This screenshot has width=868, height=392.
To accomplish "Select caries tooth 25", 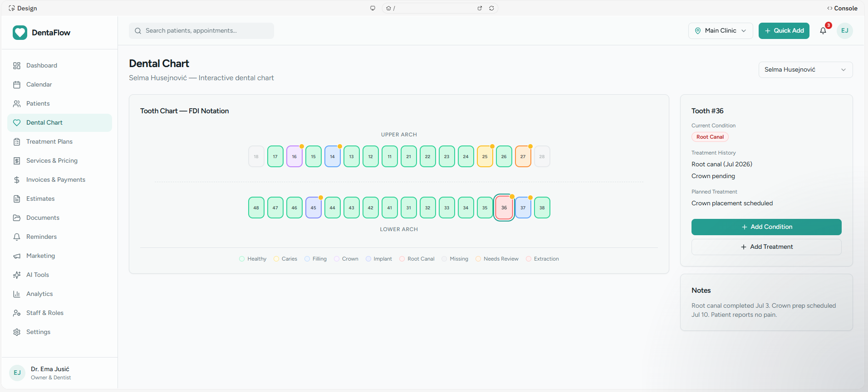I will pyautogui.click(x=485, y=156).
